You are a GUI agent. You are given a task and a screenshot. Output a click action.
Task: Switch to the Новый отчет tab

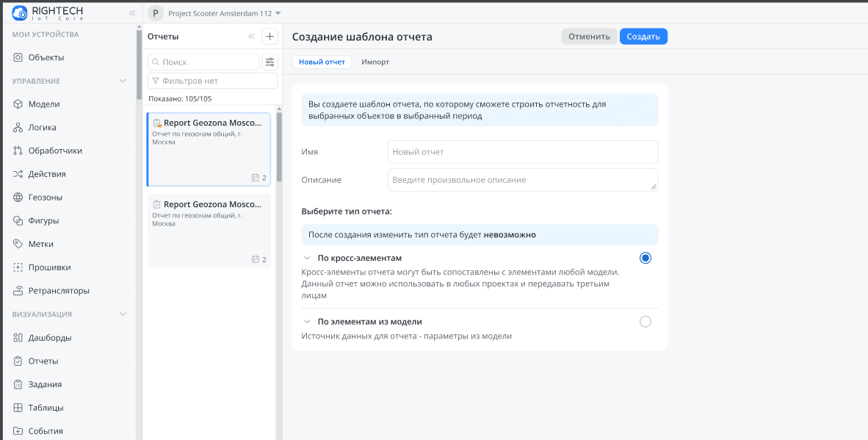click(x=322, y=62)
